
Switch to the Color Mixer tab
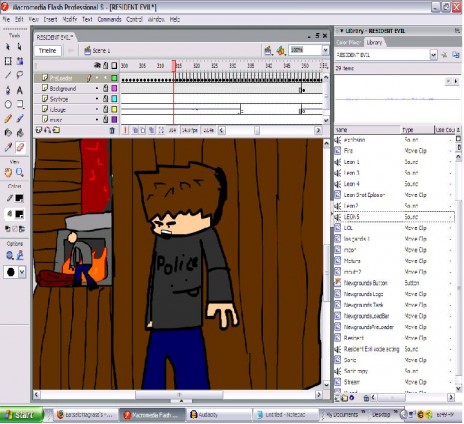348,42
